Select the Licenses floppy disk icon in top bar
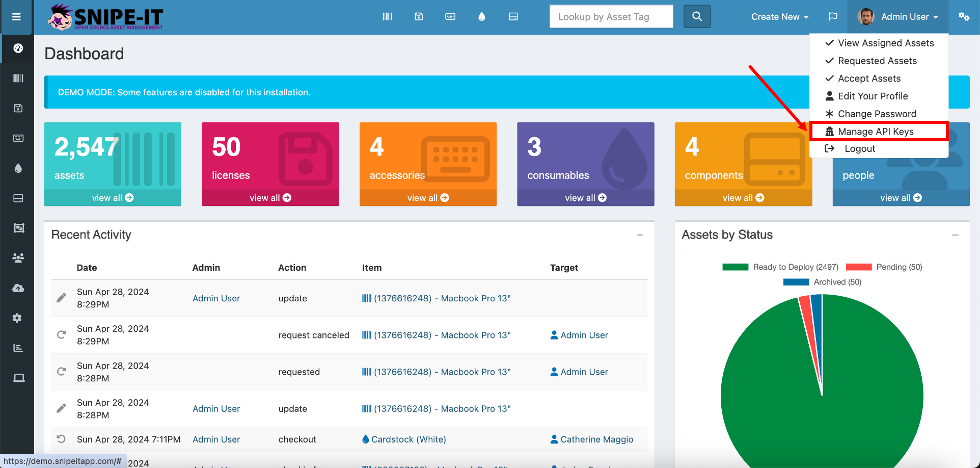 pos(419,16)
